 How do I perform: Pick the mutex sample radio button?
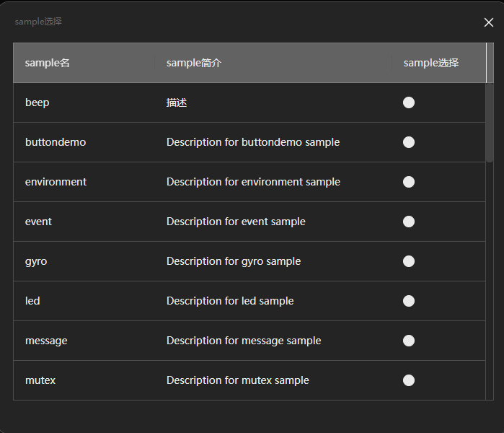point(409,380)
